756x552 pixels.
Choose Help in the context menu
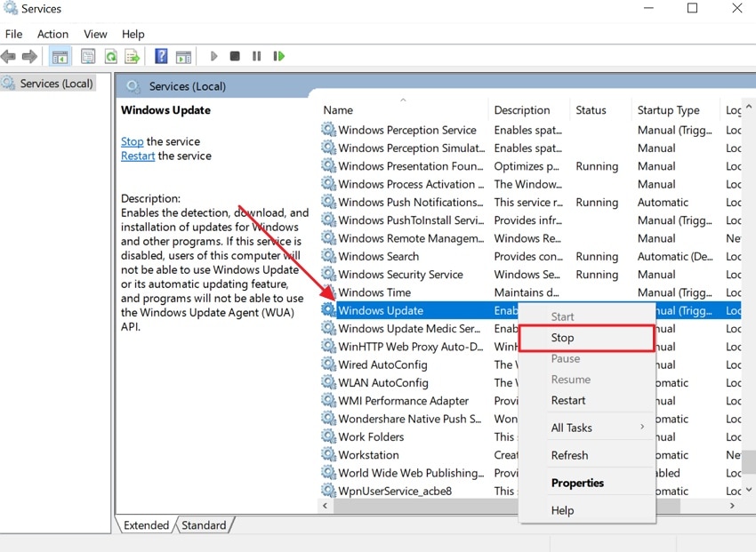coord(587,510)
